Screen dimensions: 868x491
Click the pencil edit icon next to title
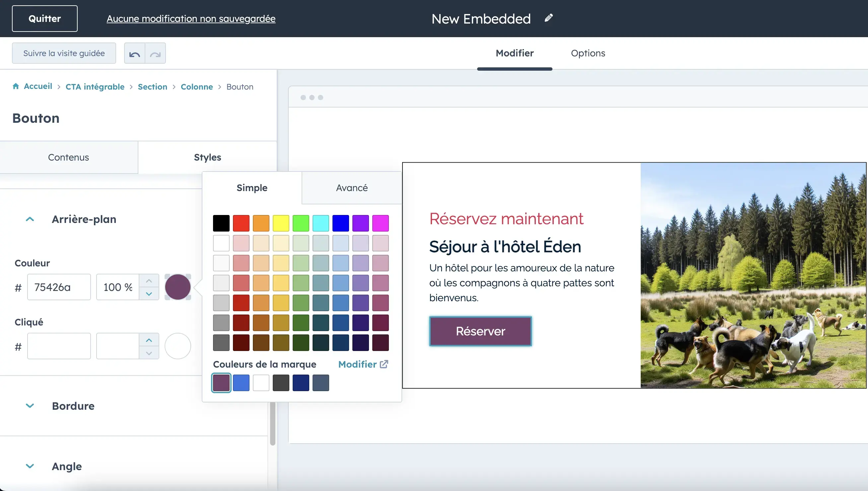[x=548, y=19]
